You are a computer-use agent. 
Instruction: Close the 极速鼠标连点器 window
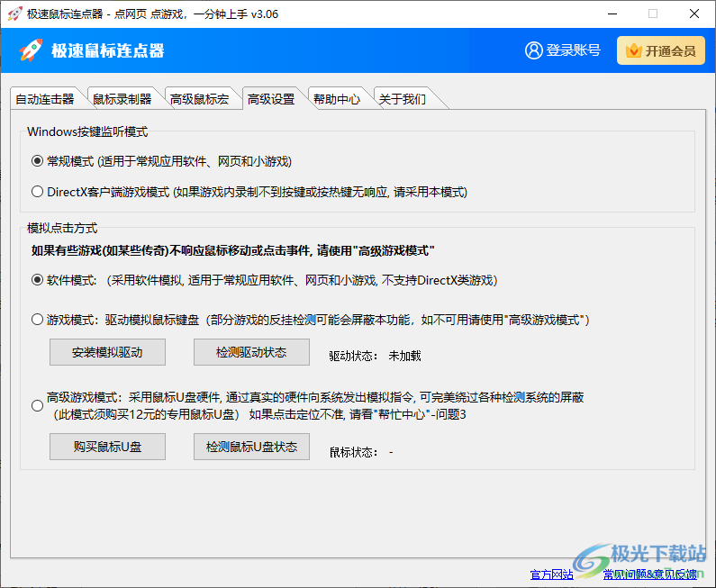pyautogui.click(x=694, y=14)
